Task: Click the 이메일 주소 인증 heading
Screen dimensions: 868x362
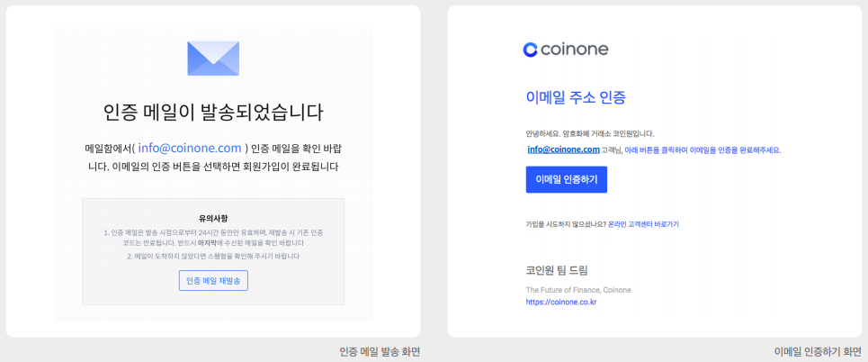Action: tap(576, 97)
